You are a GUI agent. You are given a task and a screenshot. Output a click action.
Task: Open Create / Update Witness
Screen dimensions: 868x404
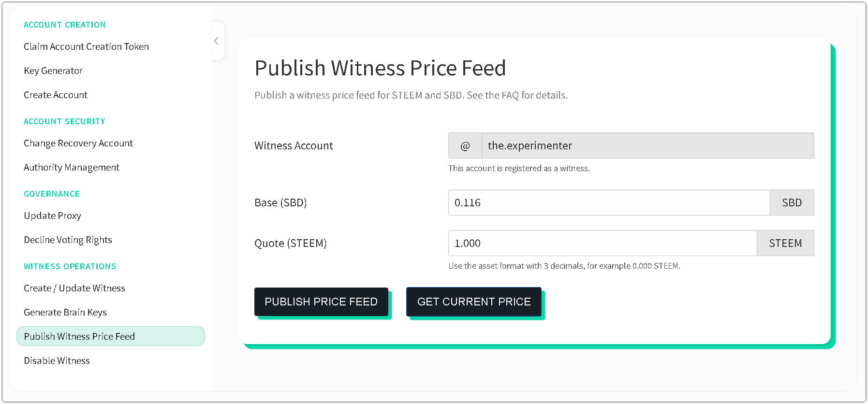(x=74, y=288)
